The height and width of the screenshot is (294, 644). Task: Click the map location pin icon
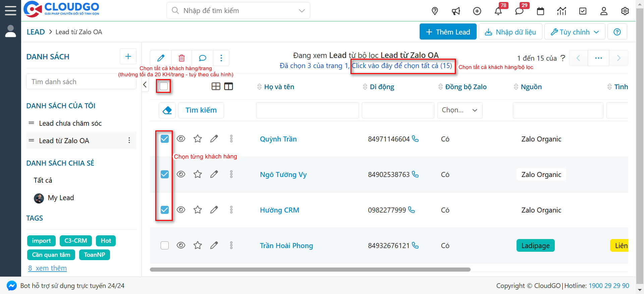click(x=435, y=11)
